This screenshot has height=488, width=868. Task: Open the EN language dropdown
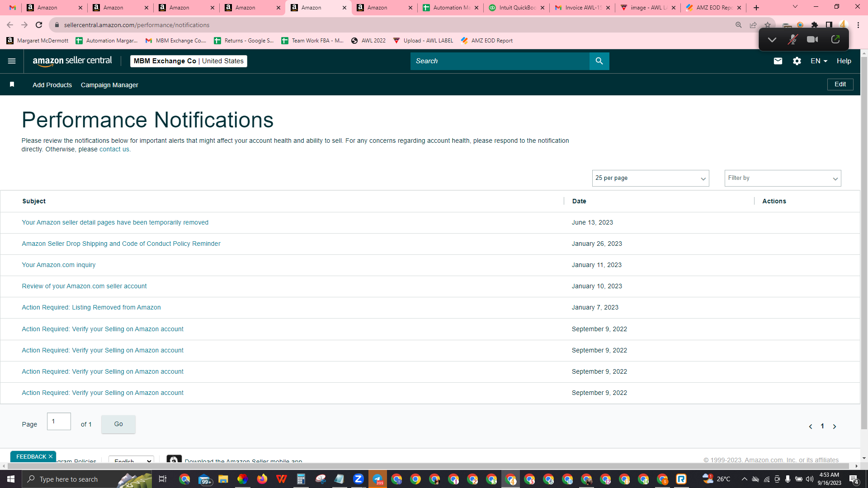pos(819,61)
